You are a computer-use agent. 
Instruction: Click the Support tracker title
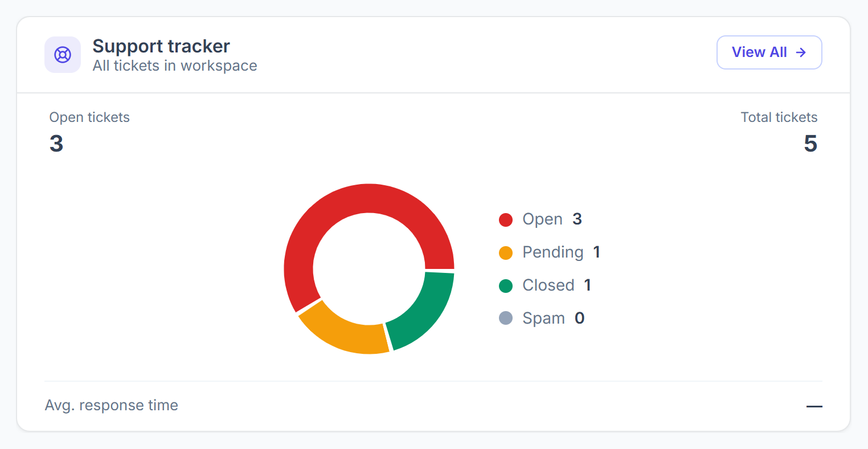click(x=161, y=46)
